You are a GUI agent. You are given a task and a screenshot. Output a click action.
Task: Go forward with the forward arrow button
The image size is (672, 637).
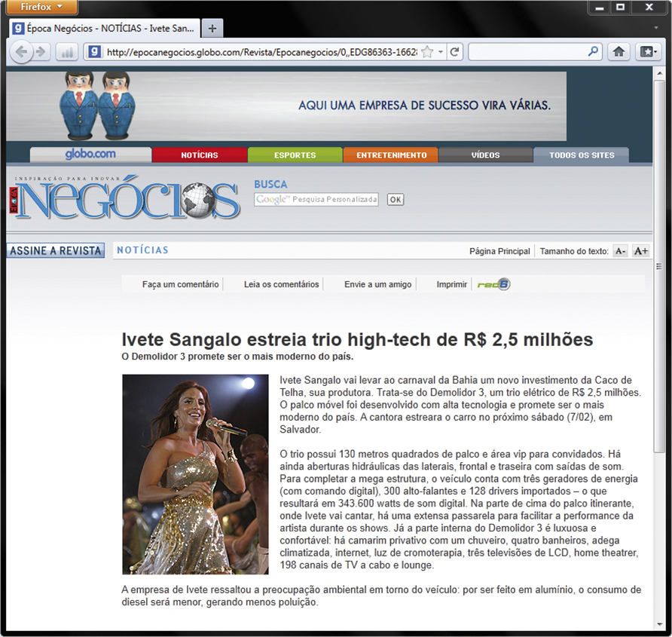pyautogui.click(x=41, y=52)
